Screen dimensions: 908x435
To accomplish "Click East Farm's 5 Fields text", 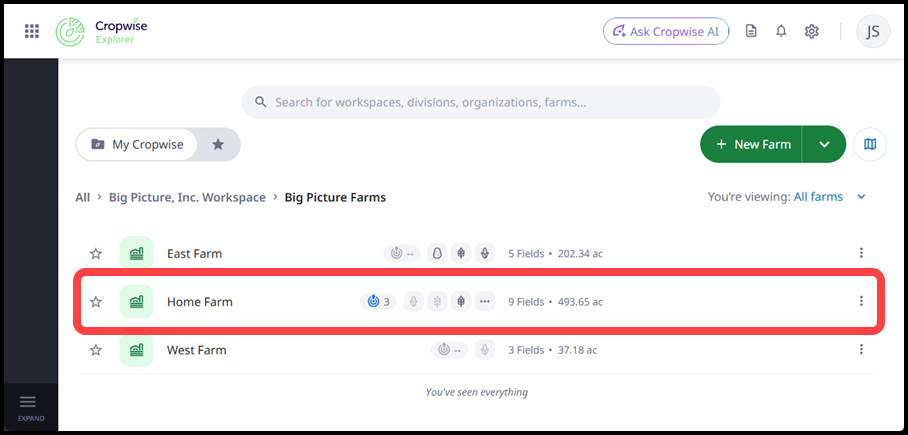I will (526, 254).
